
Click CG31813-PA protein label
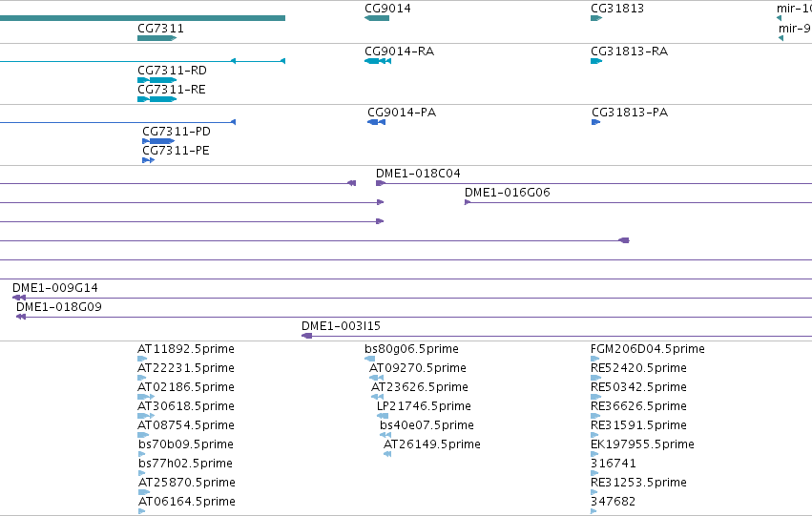[630, 113]
